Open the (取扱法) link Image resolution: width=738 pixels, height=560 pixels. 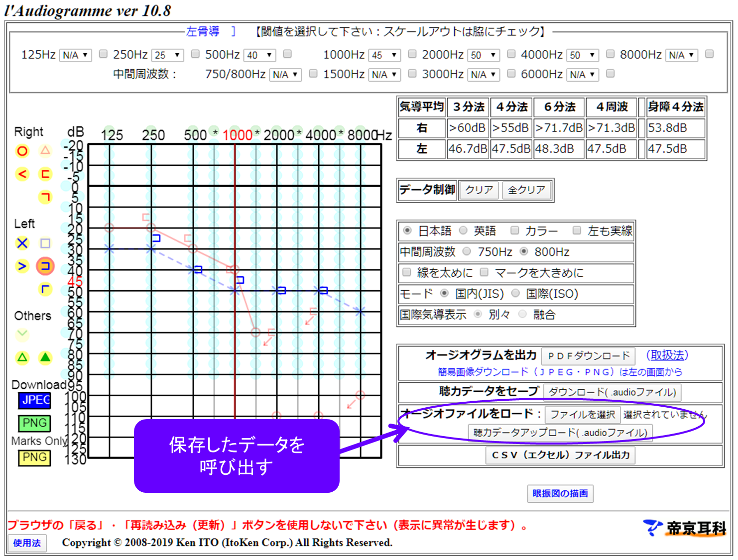pos(667,355)
